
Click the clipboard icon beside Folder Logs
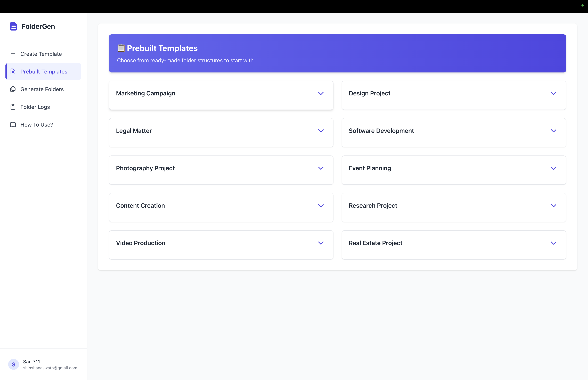tap(13, 107)
